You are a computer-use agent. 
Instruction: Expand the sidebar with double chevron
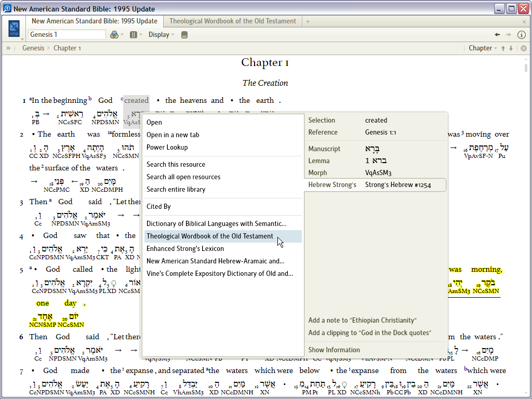point(8,48)
